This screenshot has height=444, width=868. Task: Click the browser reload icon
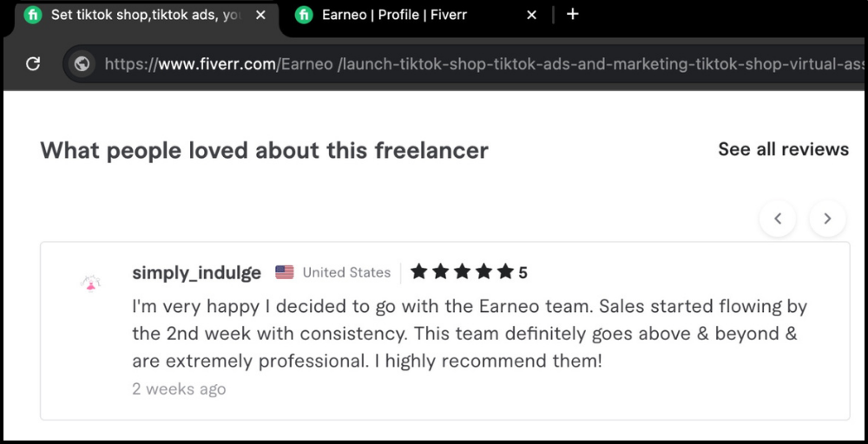pos(33,63)
